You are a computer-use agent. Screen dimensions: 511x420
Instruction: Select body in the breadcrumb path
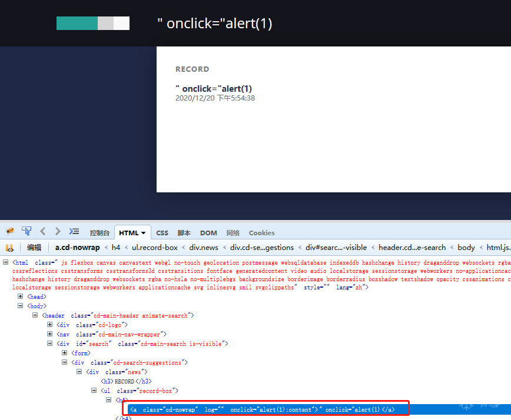pyautogui.click(x=466, y=248)
